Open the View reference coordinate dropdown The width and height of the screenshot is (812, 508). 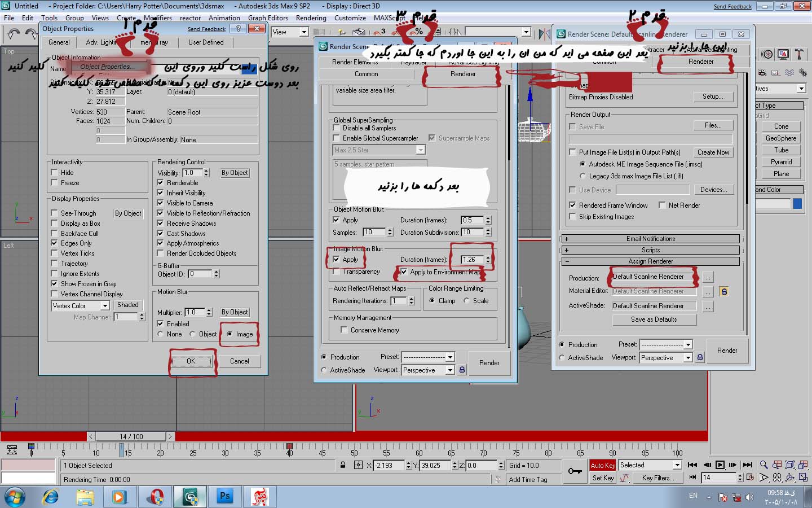click(x=303, y=32)
